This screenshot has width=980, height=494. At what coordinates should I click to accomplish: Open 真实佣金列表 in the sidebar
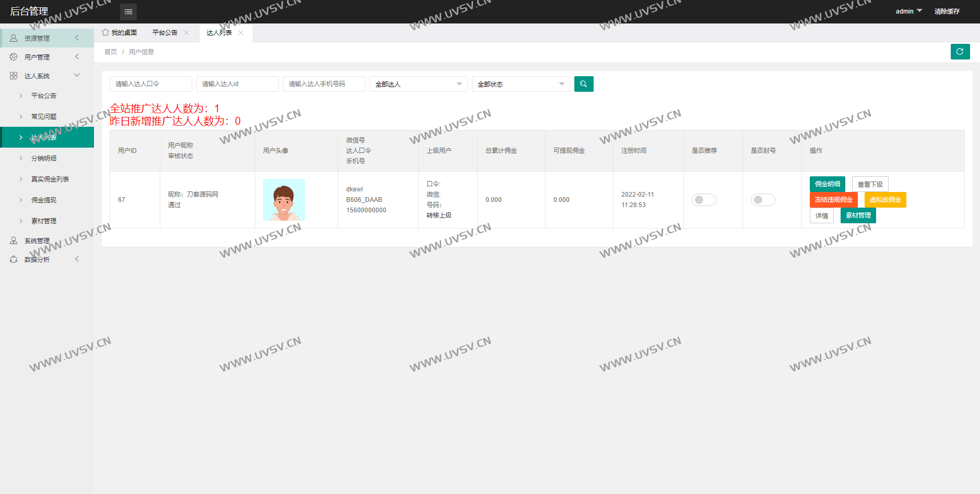point(50,179)
